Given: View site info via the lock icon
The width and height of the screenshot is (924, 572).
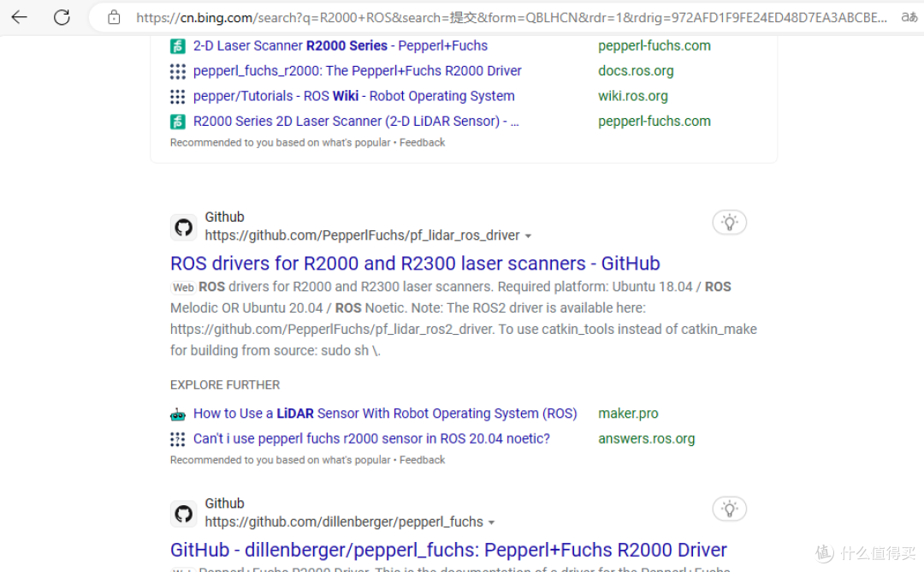Looking at the screenshot, I should 114,18.
